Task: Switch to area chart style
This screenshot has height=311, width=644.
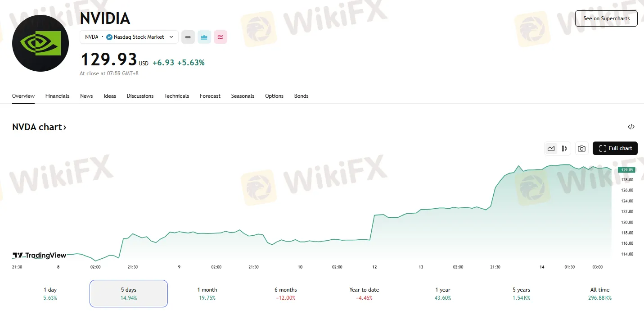Action: click(x=551, y=148)
